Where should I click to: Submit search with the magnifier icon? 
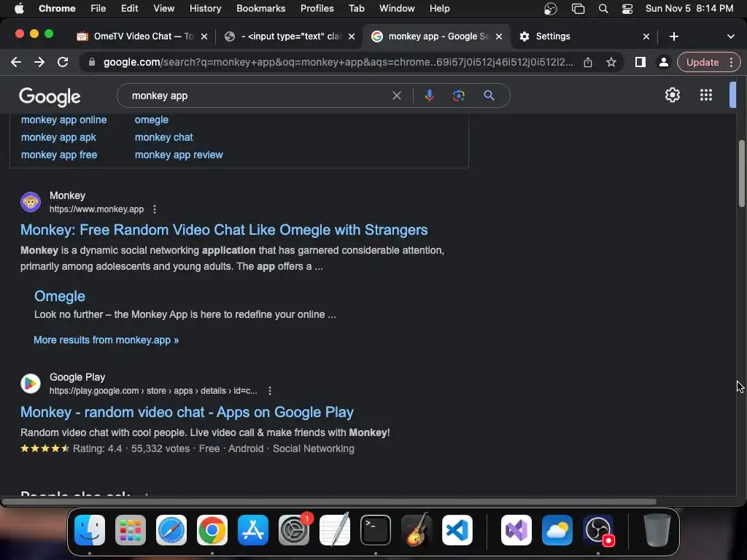(x=489, y=96)
